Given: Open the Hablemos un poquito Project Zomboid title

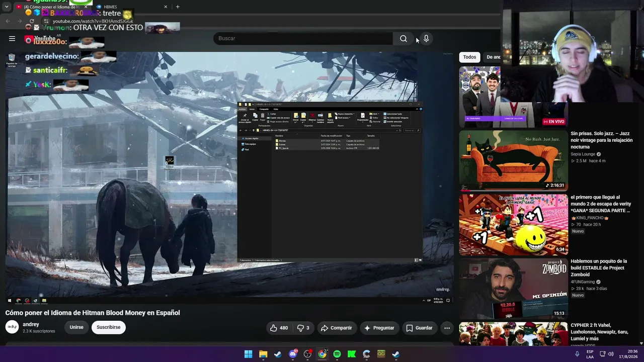Looking at the screenshot, I should pos(599,268).
